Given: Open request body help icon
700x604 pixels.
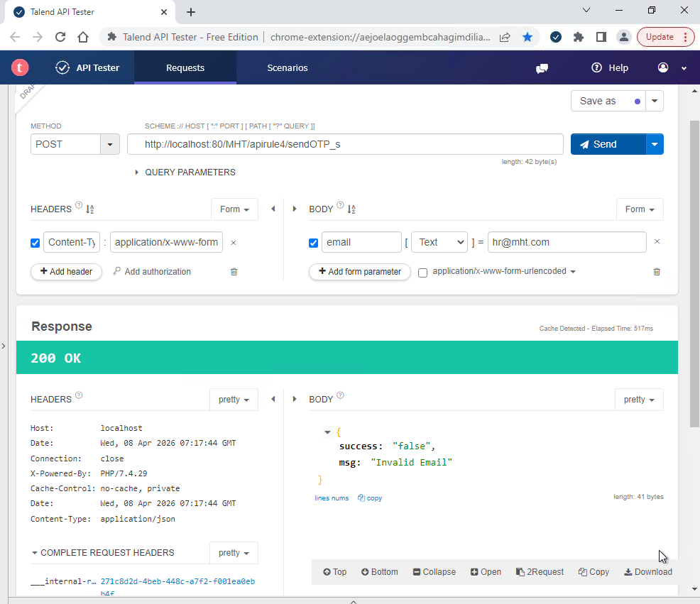Looking at the screenshot, I should point(340,205).
